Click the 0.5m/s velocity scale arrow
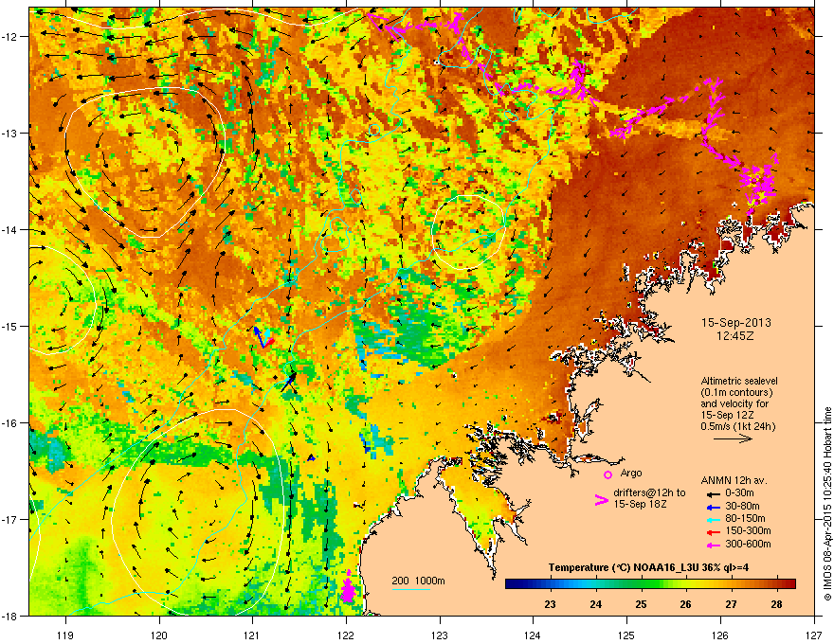The height and width of the screenshot is (644, 834). click(733, 438)
